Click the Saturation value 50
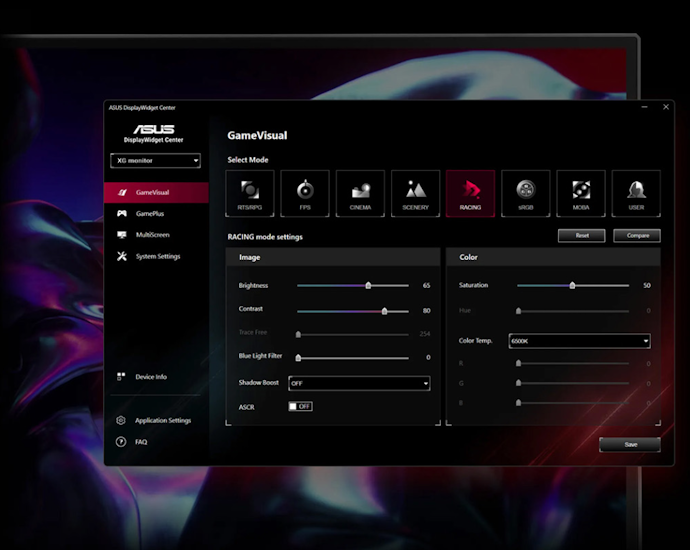The image size is (690, 550). coord(647,286)
